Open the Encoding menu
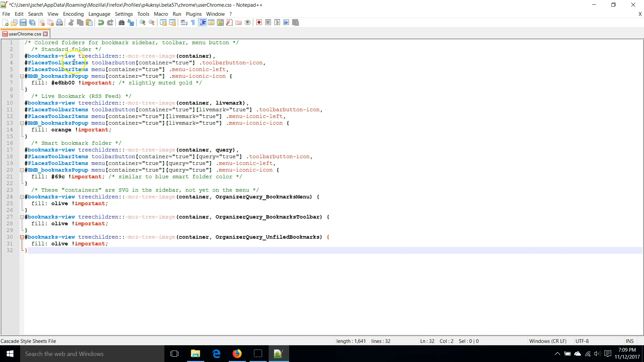 [73, 14]
